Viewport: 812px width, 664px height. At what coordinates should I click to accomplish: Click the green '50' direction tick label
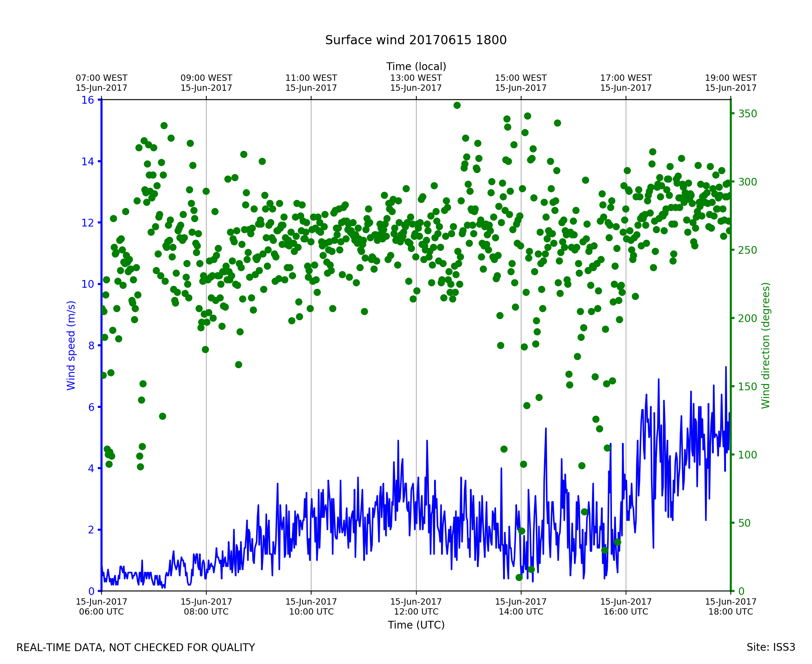tap(744, 523)
